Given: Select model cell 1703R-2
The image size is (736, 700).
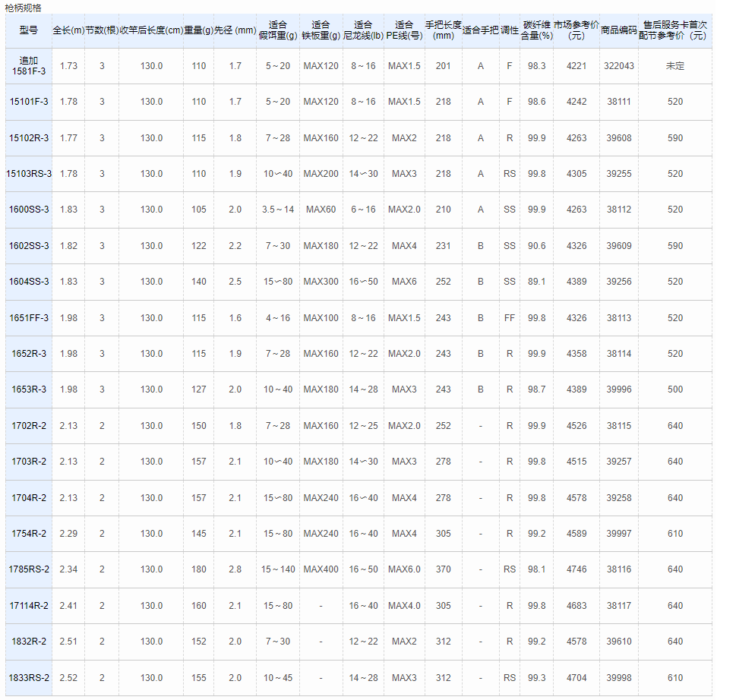Looking at the screenshot, I should [x=29, y=462].
